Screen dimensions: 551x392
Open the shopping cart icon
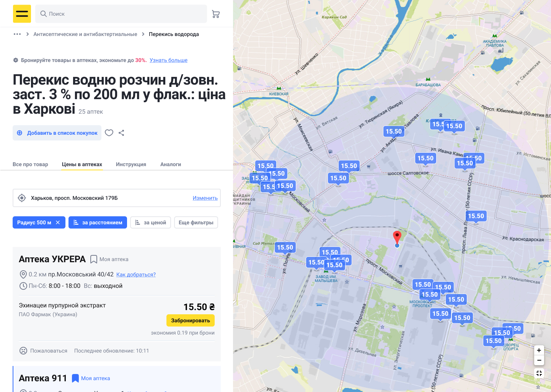tap(216, 14)
